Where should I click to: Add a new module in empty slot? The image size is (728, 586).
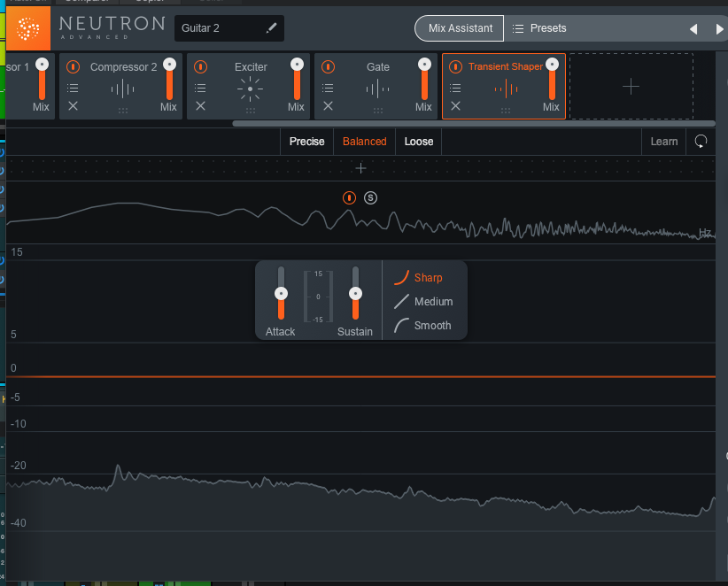pyautogui.click(x=631, y=86)
